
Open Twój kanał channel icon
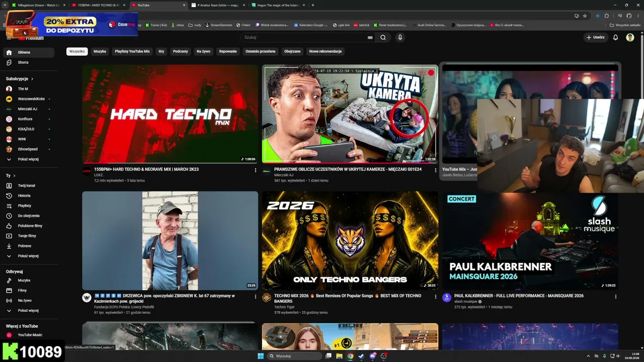coord(9,186)
